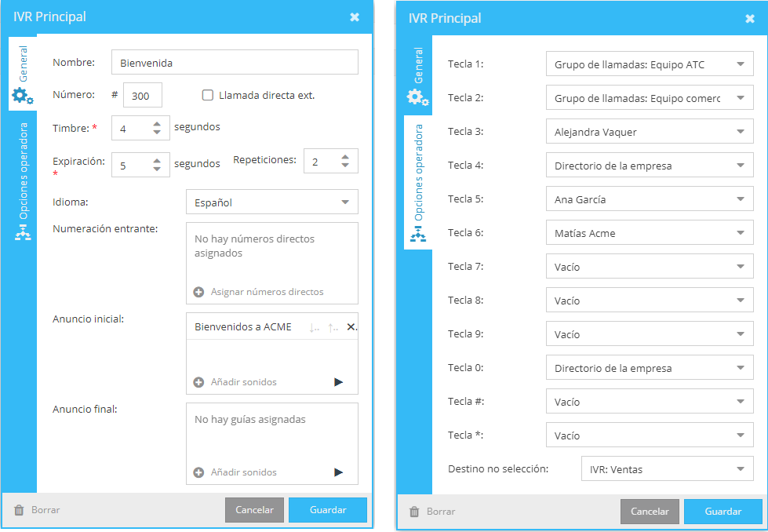Expand Tecla 1 destination dropdown
768x532 pixels.
coord(649,64)
